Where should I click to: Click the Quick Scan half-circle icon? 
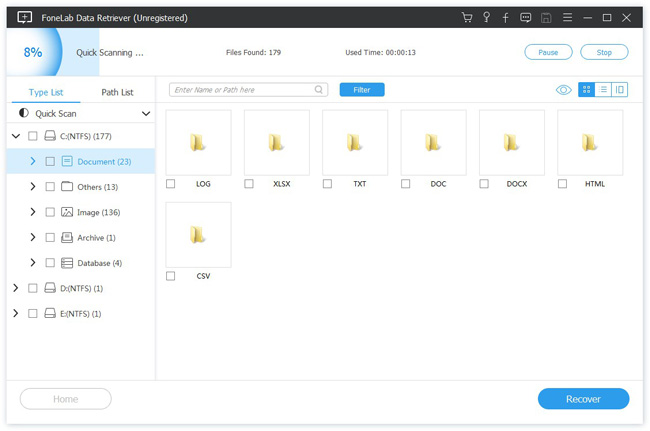24,113
